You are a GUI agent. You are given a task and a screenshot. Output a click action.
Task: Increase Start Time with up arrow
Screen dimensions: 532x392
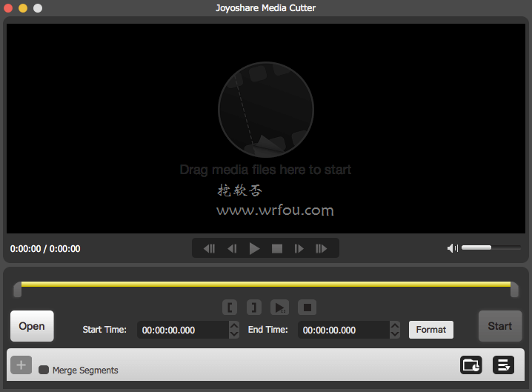click(x=234, y=325)
